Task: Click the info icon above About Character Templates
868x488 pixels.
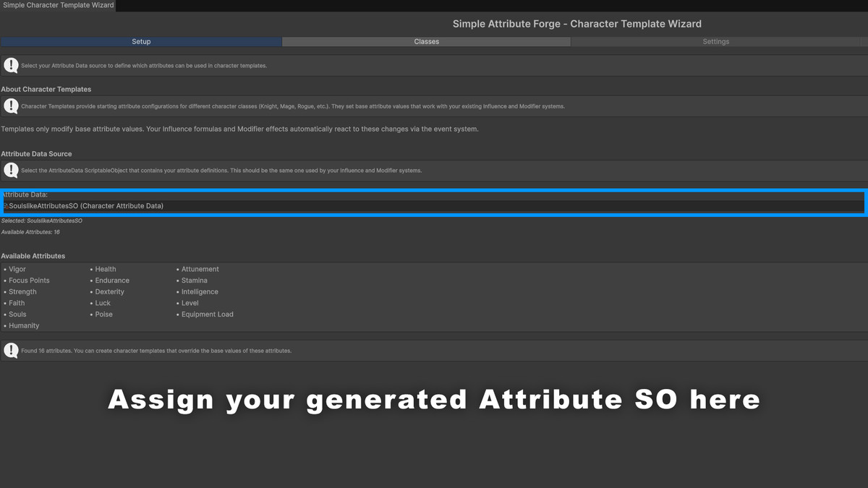Action: [11, 65]
